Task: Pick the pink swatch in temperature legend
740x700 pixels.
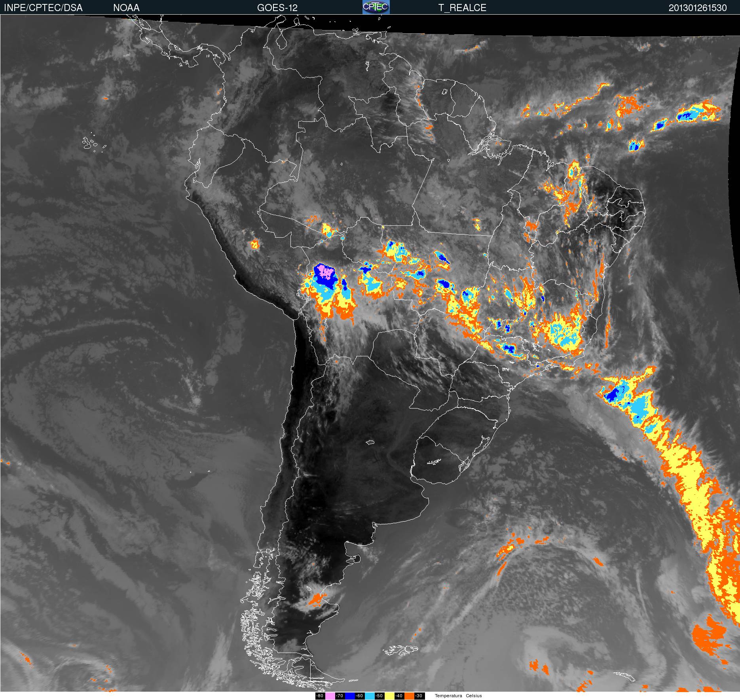Action: coord(330,696)
